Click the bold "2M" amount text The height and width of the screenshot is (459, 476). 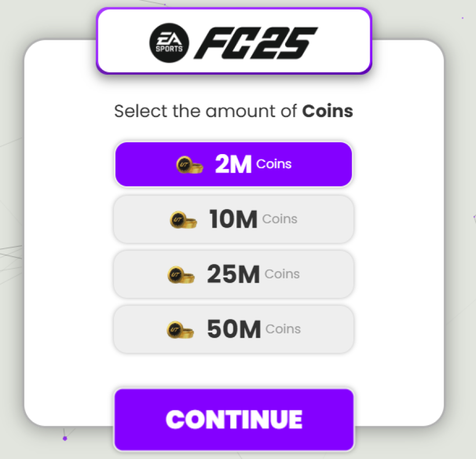tap(233, 165)
